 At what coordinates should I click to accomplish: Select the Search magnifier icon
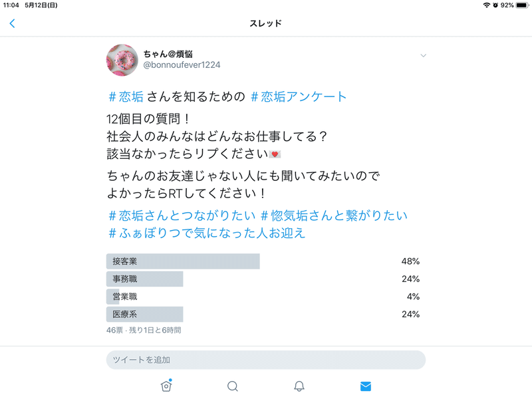point(232,386)
